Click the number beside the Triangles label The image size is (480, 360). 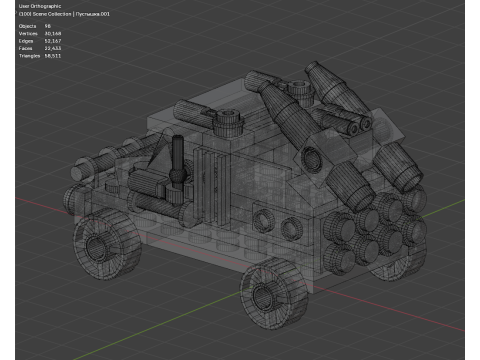pyautogui.click(x=53, y=56)
